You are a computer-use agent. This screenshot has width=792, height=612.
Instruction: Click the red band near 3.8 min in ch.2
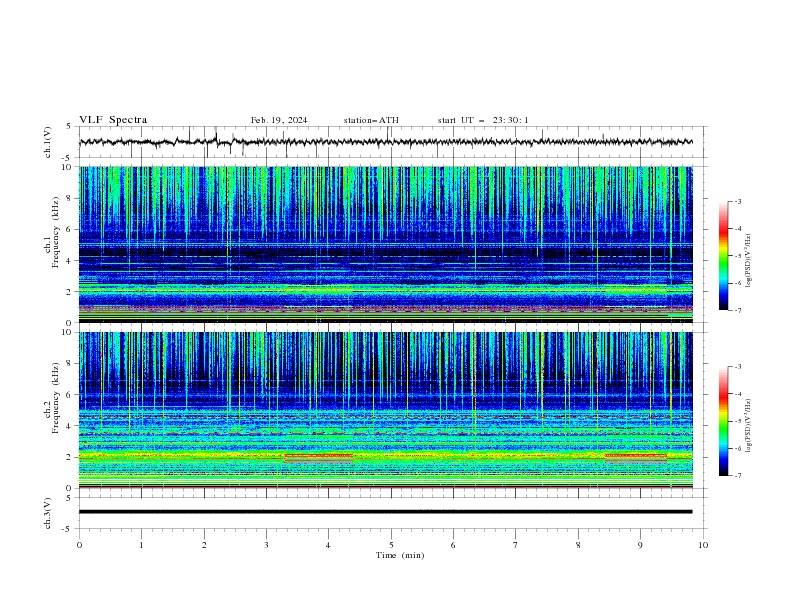coord(319,456)
